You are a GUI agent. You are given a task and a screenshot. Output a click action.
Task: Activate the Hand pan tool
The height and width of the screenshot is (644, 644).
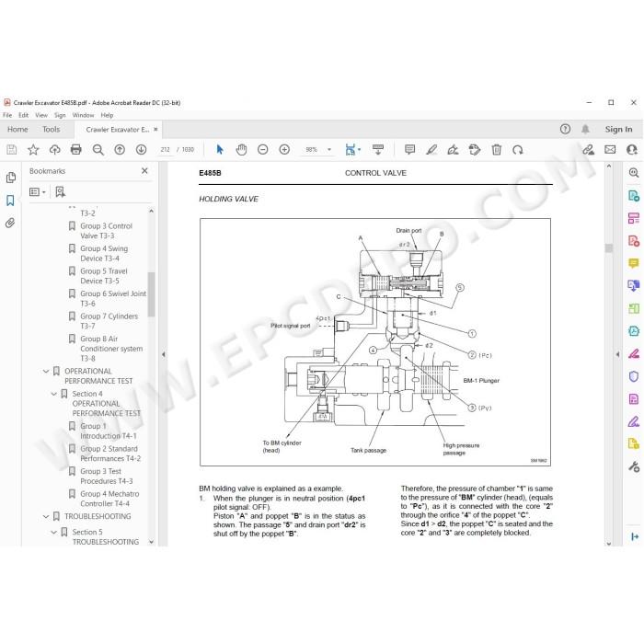241,150
